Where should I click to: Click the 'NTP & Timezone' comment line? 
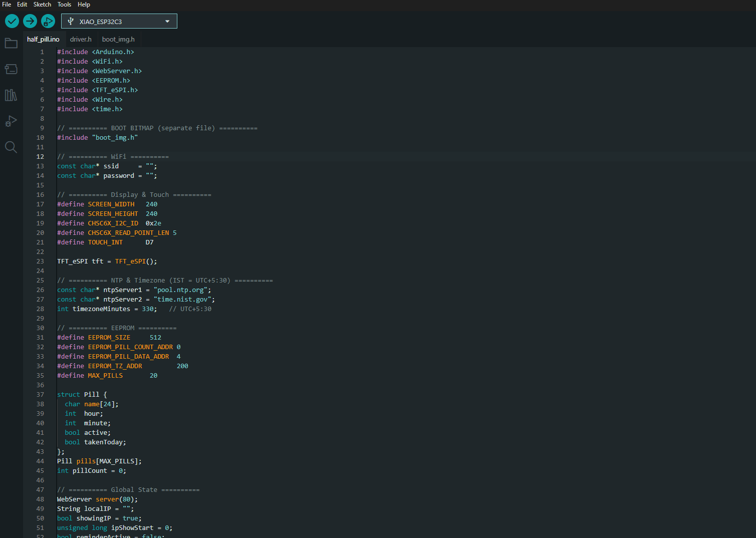165,281
